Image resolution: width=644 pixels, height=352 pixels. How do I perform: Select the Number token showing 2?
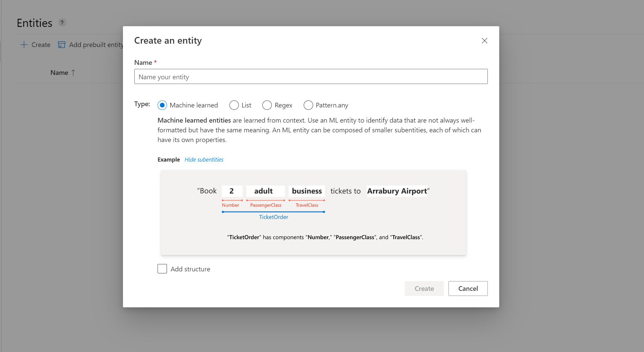point(232,191)
